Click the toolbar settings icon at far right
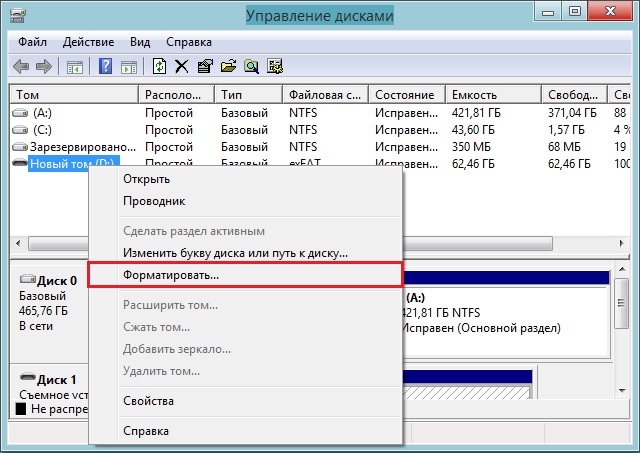 [x=275, y=67]
